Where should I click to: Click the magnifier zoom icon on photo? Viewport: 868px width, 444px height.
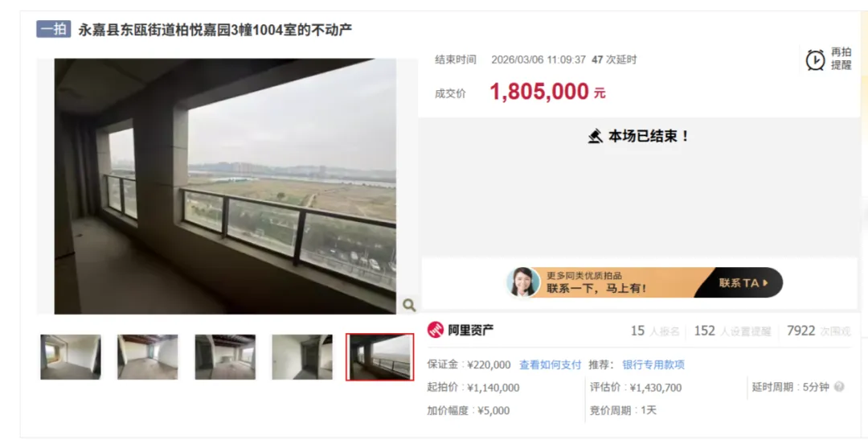pyautogui.click(x=409, y=304)
